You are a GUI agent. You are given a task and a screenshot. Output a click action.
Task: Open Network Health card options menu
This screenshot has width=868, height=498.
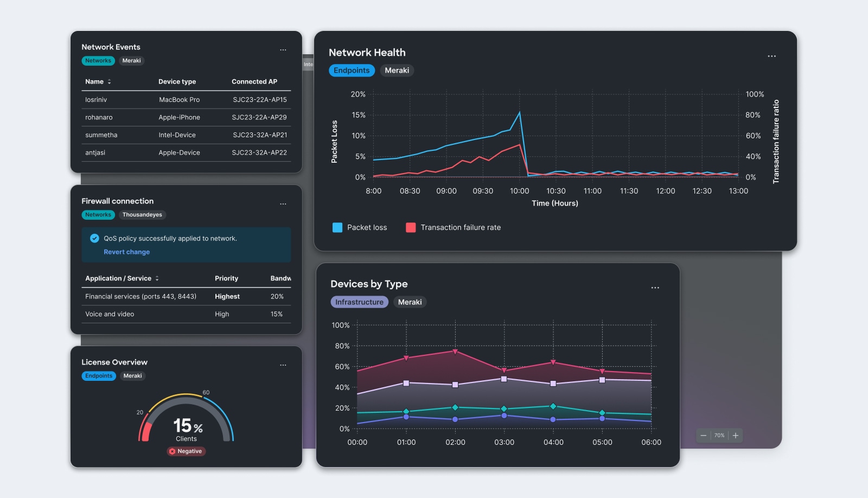coord(771,56)
